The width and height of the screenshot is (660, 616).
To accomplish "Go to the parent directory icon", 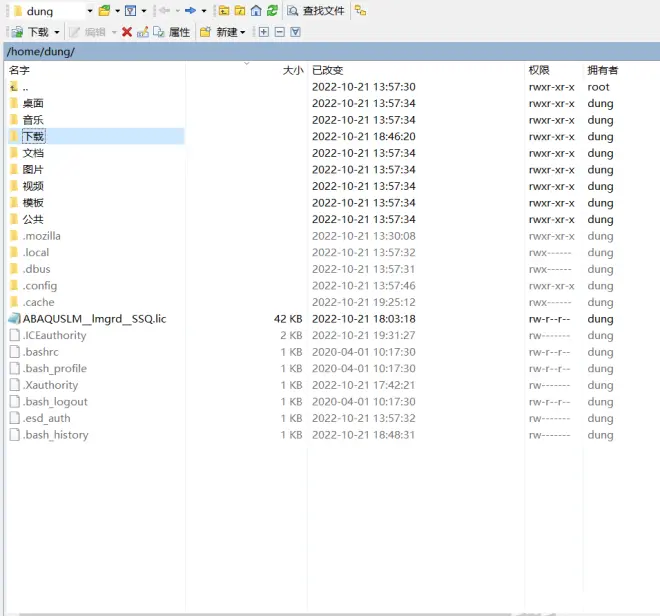I will [224, 11].
